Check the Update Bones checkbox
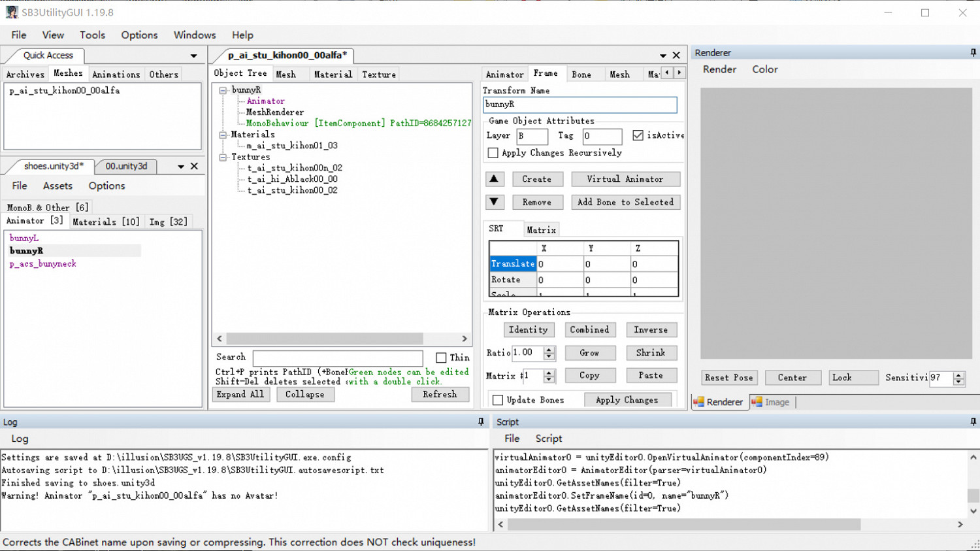Image resolution: width=980 pixels, height=551 pixels. (498, 400)
